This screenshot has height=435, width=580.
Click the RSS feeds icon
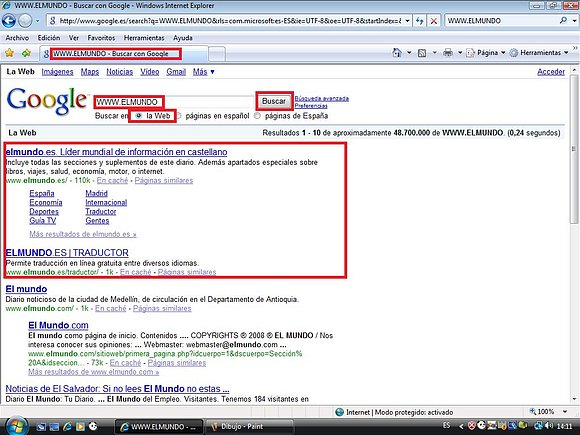422,53
